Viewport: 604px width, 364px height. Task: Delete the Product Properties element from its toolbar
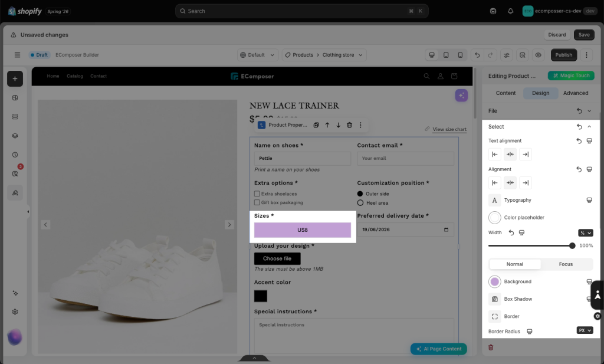click(349, 125)
